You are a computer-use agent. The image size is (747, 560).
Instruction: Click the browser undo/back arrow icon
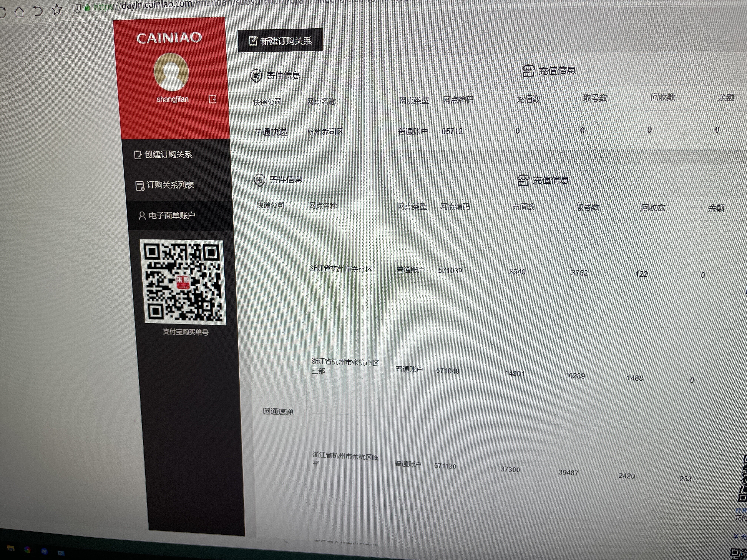pos(38,11)
